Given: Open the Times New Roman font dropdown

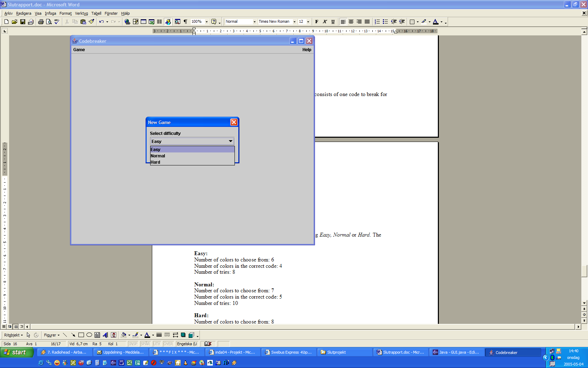Looking at the screenshot, I should [294, 22].
